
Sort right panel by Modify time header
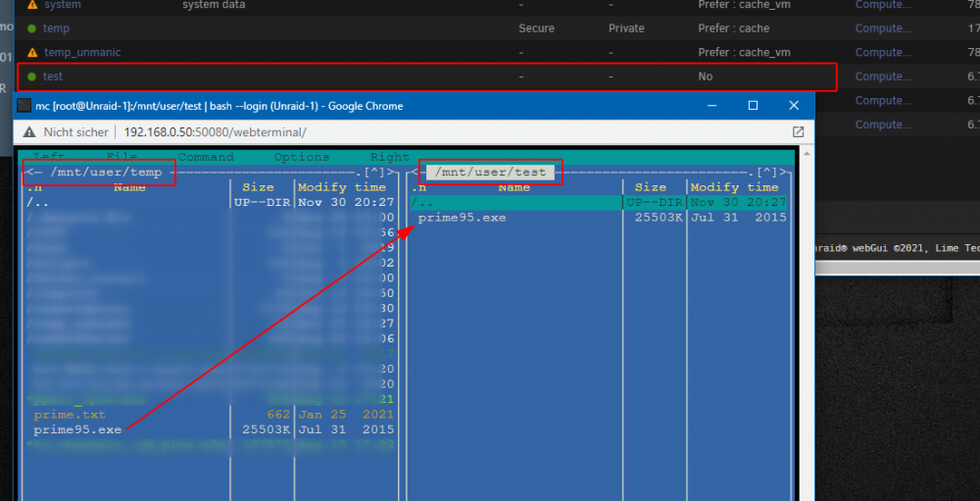734,187
